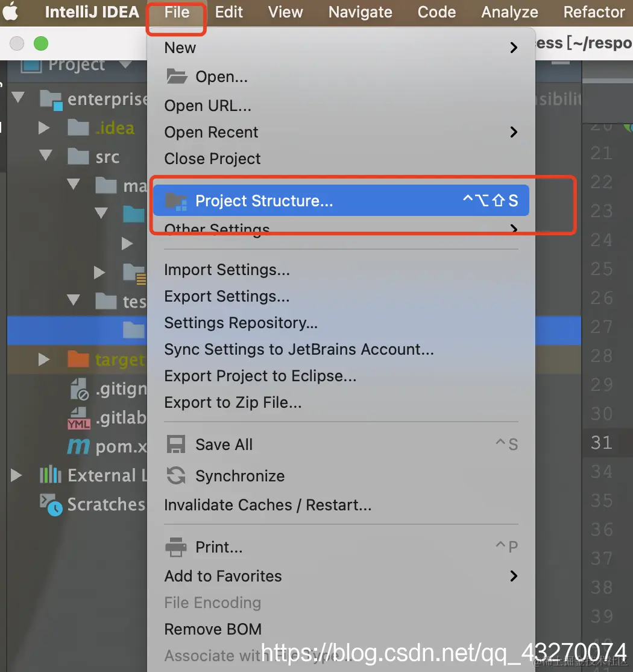Expand Add to Favorites submenu arrow
633x672 pixels.
[x=514, y=576]
